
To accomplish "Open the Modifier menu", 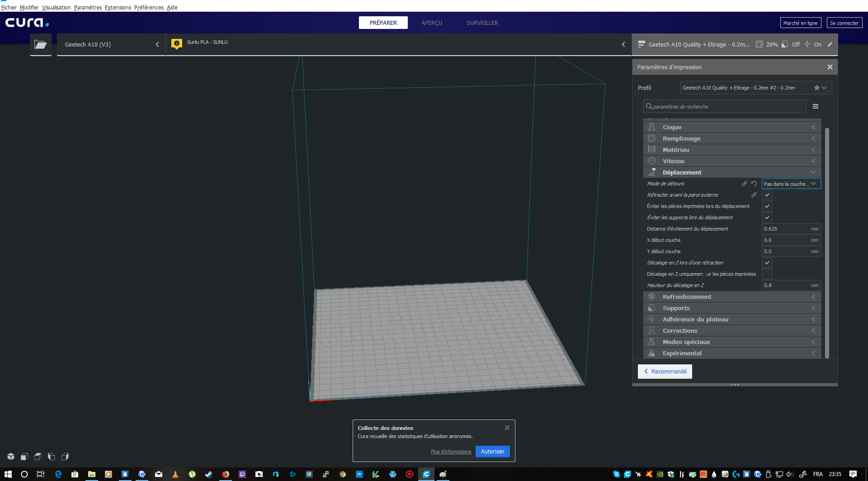I will [29, 7].
